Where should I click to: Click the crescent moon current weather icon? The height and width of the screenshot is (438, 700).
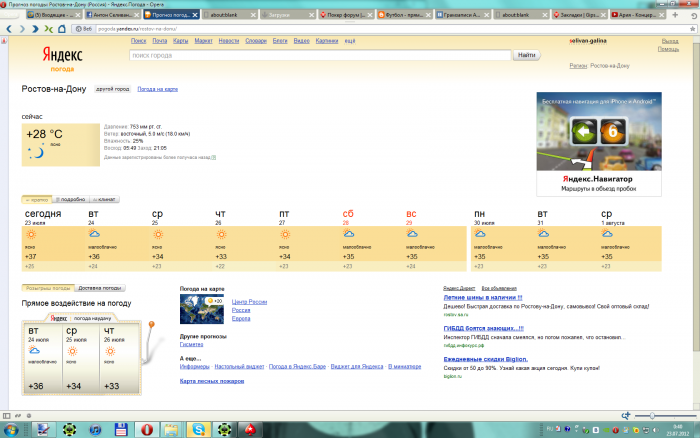36,152
